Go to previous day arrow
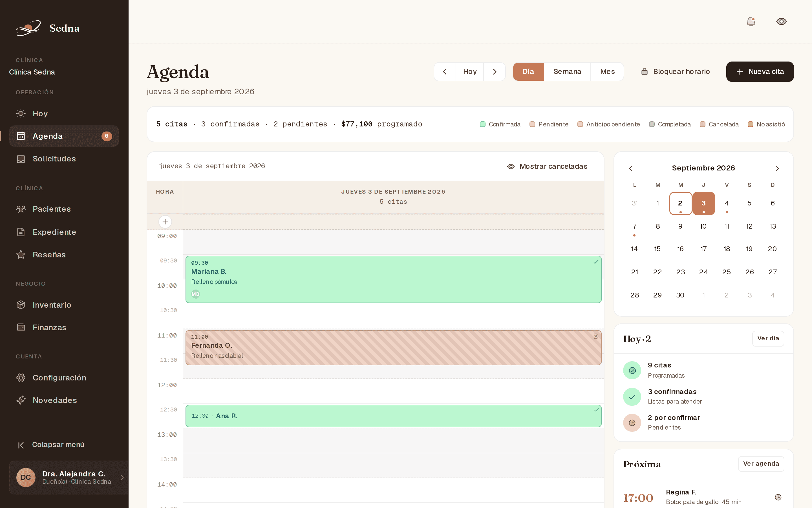812x508 pixels. click(445, 72)
